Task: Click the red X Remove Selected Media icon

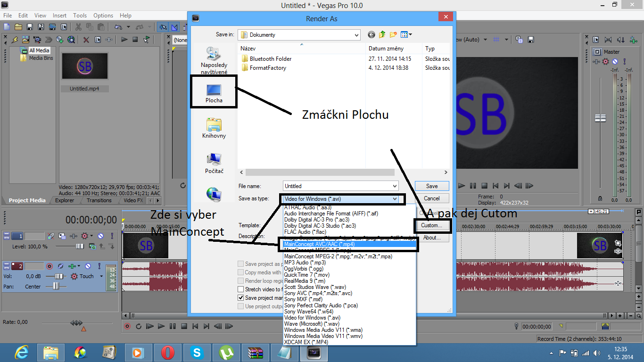Action: point(86,40)
